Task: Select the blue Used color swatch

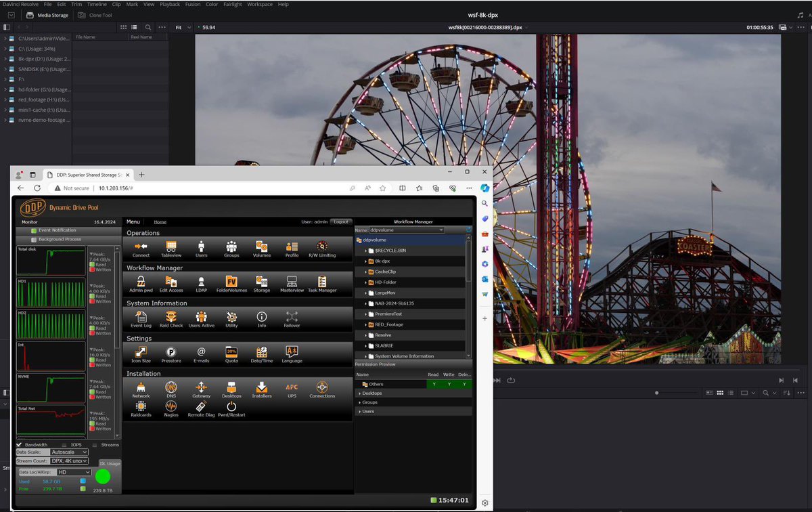Action: (x=83, y=482)
